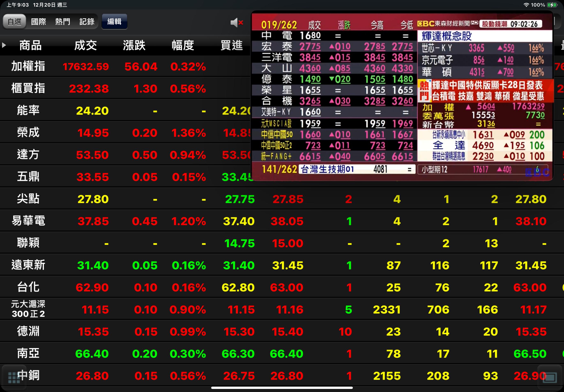Tap 達方 price 53.50

92,155
